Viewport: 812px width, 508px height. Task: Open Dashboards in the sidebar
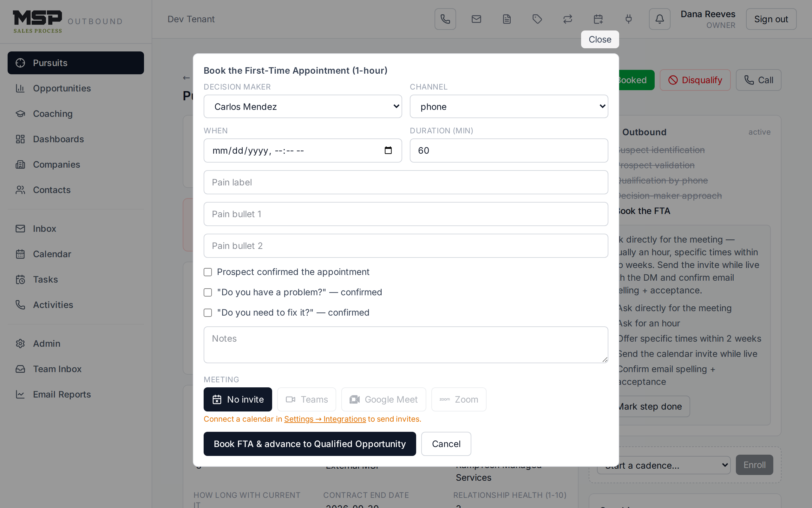(76, 139)
